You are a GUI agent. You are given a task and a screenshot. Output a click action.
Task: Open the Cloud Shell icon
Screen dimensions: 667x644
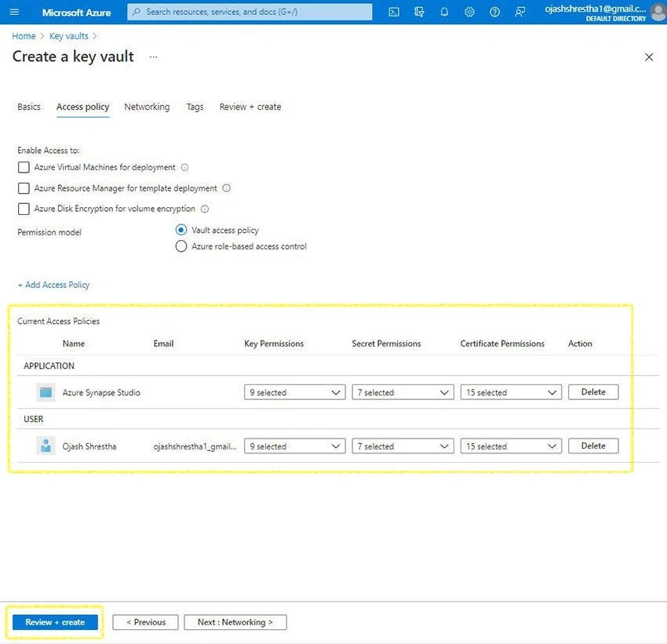(394, 12)
